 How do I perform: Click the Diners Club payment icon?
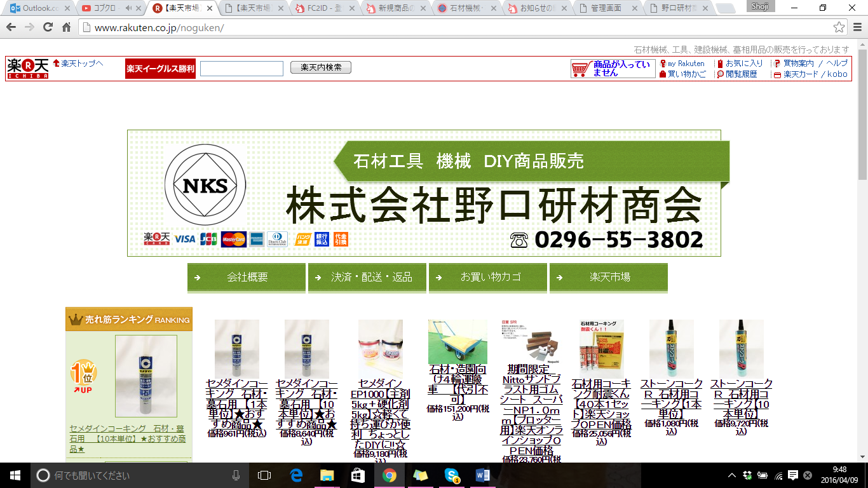(x=278, y=240)
